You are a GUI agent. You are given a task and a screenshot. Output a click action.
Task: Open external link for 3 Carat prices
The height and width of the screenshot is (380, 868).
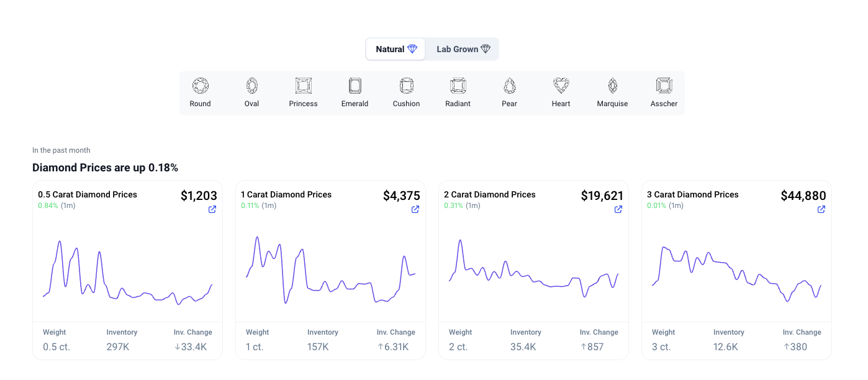pos(821,209)
